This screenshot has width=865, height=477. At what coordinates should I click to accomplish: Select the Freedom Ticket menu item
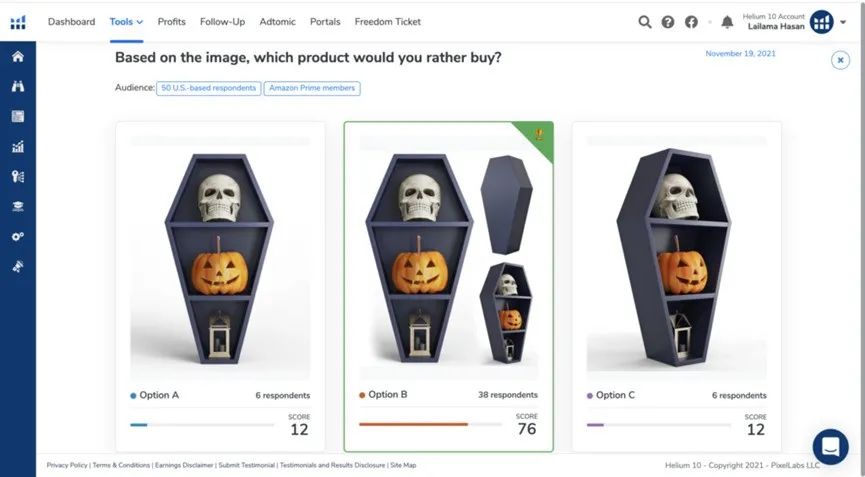pyautogui.click(x=388, y=22)
